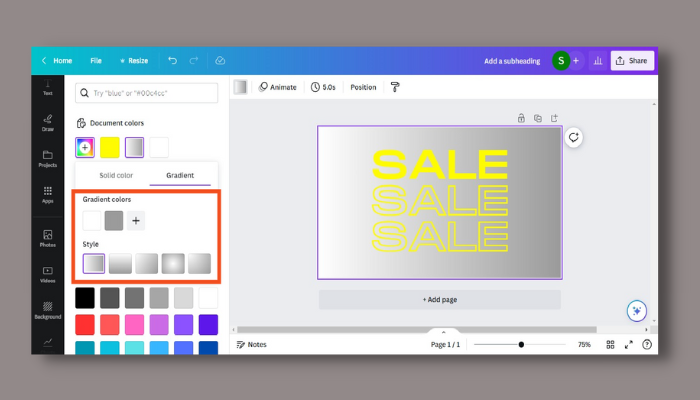Viewport: 700px width, 400px height.
Task: Duplicate the page with copy icon
Action: point(538,118)
